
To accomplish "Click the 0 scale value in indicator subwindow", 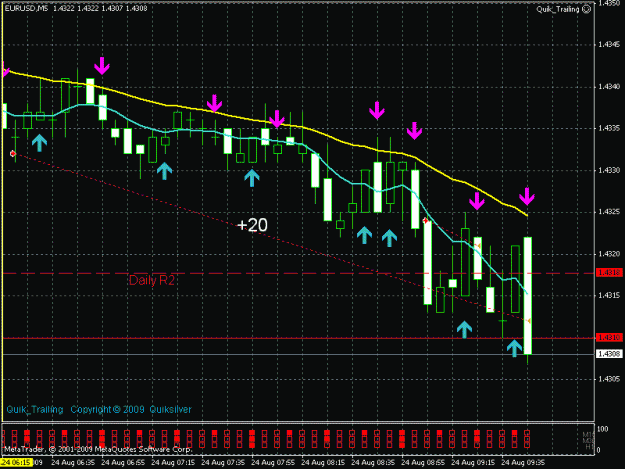I will coord(600,450).
